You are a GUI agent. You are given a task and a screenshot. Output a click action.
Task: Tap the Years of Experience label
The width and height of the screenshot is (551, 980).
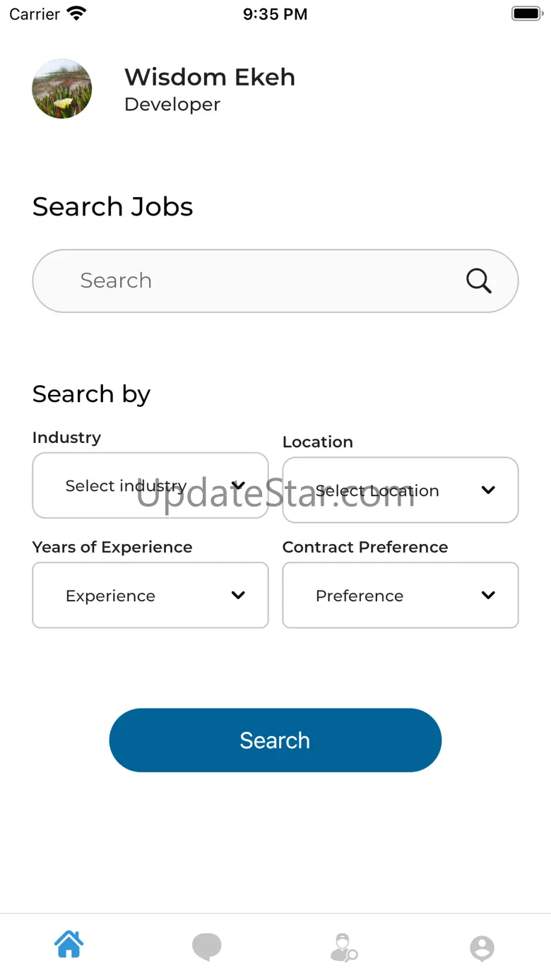112,547
